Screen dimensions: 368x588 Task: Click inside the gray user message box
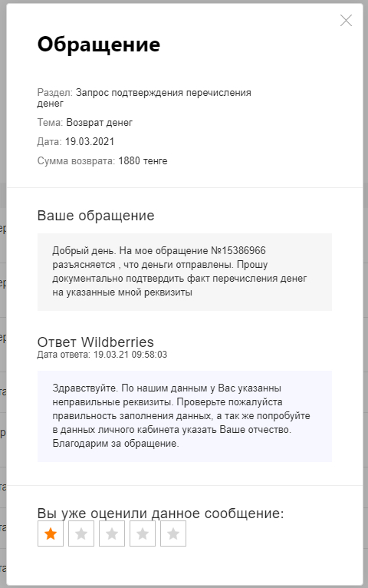point(185,272)
